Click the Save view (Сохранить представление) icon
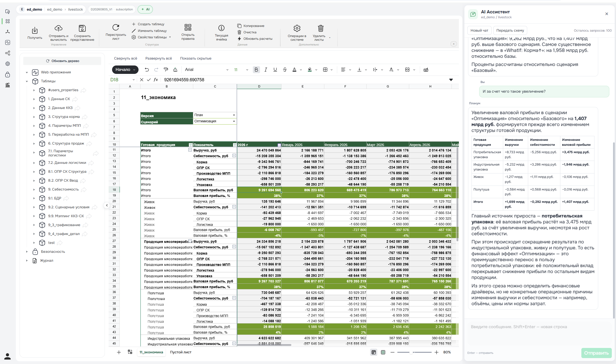This screenshot has height=364, width=616. pyautogui.click(x=82, y=28)
